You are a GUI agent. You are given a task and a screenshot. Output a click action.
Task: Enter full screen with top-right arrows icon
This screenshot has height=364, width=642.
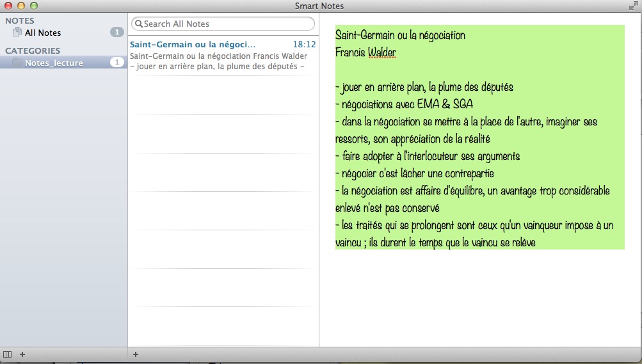tap(633, 6)
